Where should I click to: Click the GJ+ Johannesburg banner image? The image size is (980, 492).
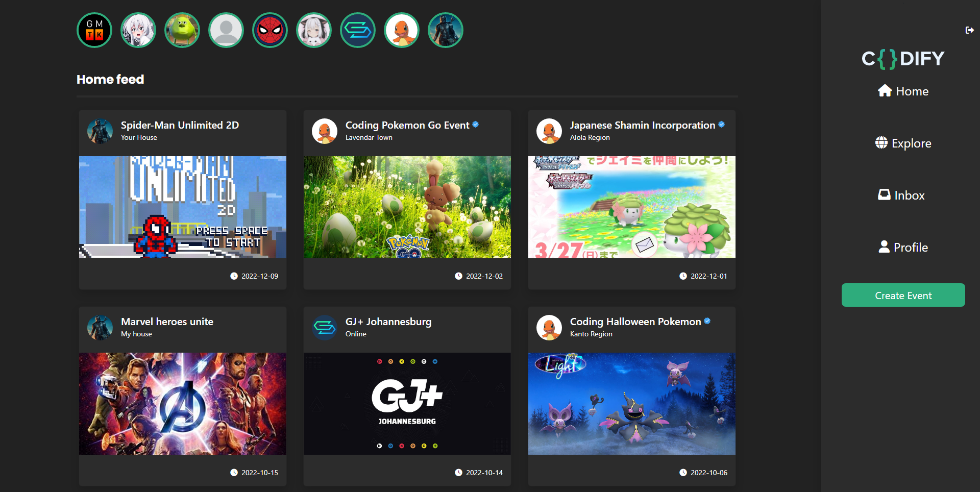(x=407, y=404)
